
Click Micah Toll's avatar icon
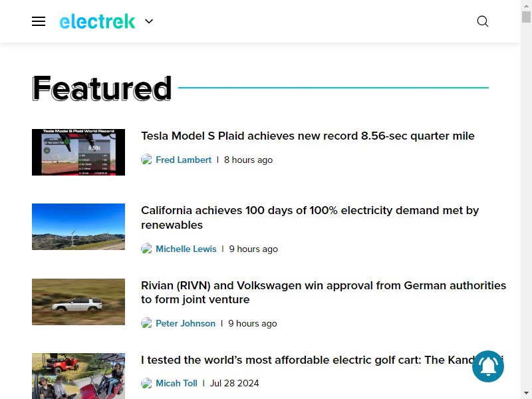(x=146, y=383)
